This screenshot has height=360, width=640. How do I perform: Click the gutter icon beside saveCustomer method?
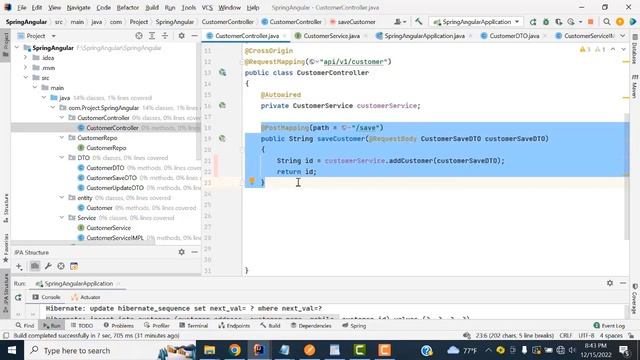tap(222, 138)
